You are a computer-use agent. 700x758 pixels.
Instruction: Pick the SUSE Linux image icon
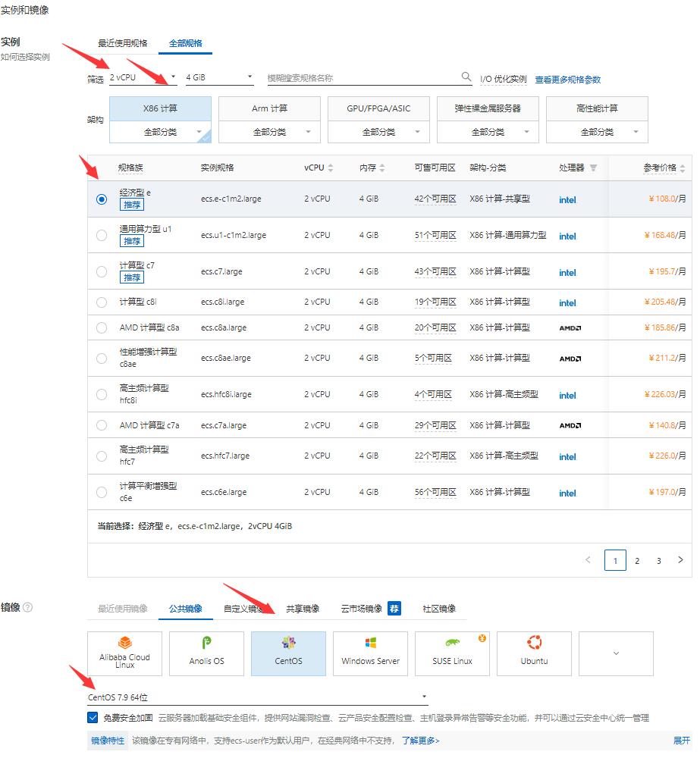[452, 653]
